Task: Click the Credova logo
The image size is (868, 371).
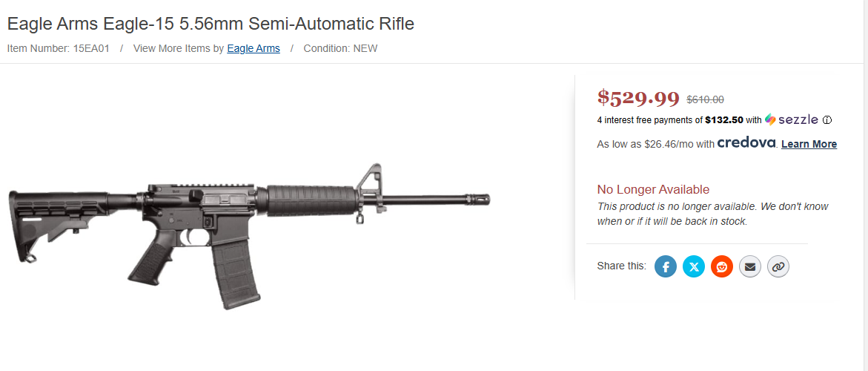Action: click(x=746, y=142)
